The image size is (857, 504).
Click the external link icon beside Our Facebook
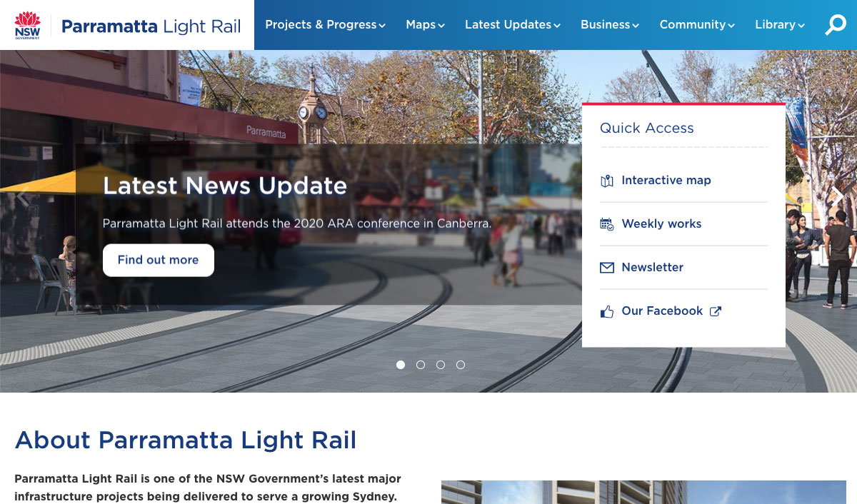pos(716,311)
